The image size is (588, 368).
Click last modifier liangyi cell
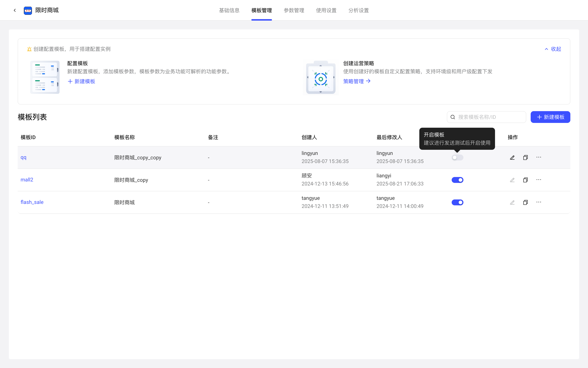click(384, 176)
